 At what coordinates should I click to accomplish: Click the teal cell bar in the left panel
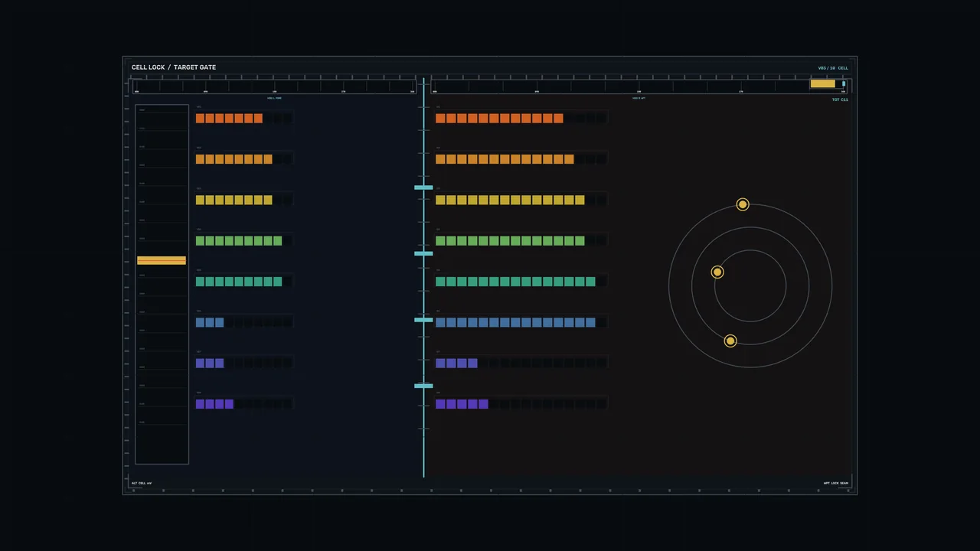(243, 282)
